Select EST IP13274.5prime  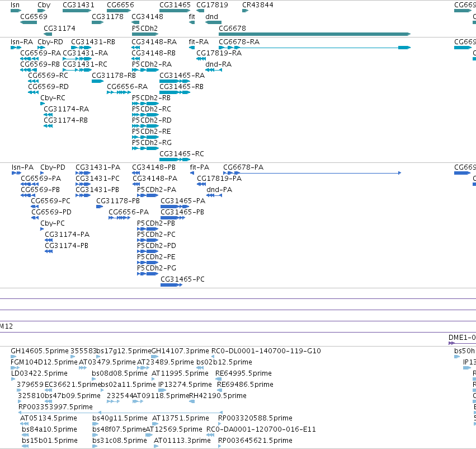[185, 385]
